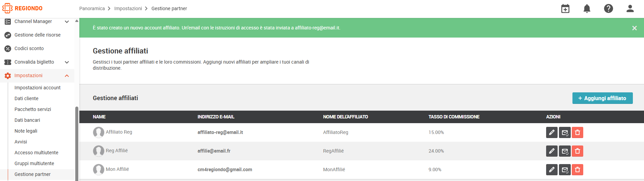Expand the Convalida biglietto menu
Viewport: 644px width, 181px height.
67,62
